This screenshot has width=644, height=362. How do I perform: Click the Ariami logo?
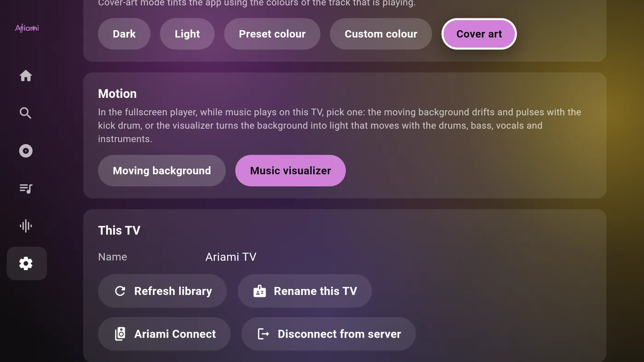(x=27, y=28)
